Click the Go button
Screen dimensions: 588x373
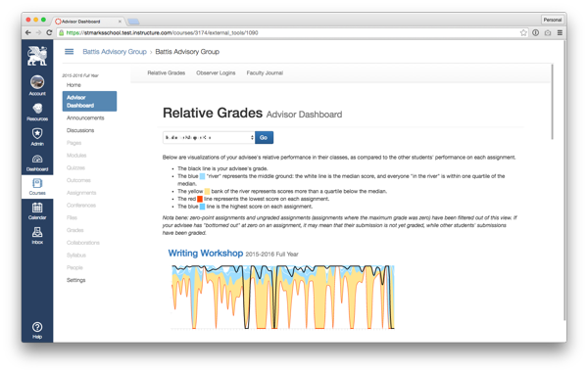264,137
